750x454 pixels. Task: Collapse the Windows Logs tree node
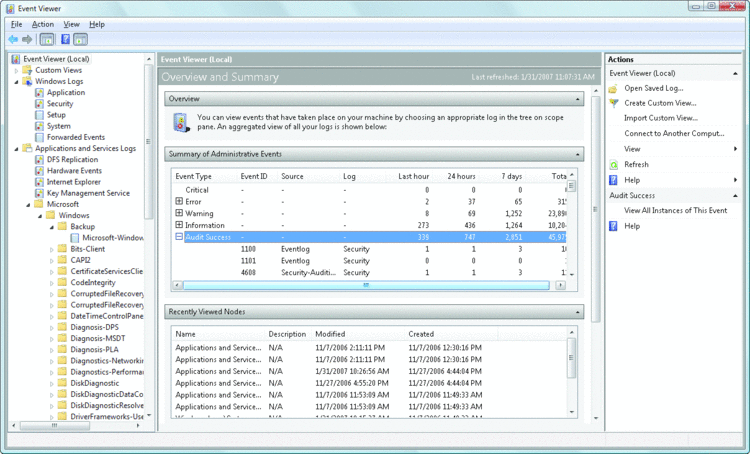coord(17,82)
